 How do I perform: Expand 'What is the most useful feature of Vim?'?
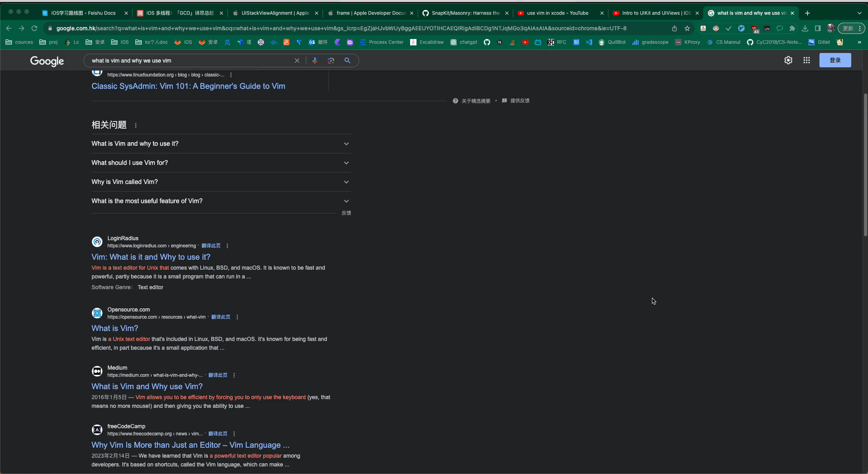pyautogui.click(x=221, y=201)
